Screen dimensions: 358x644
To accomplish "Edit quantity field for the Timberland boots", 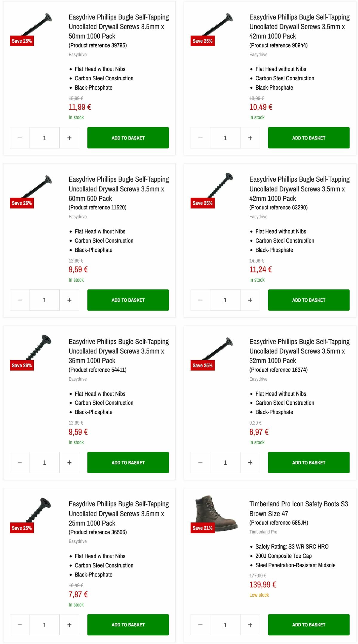I will [x=225, y=625].
